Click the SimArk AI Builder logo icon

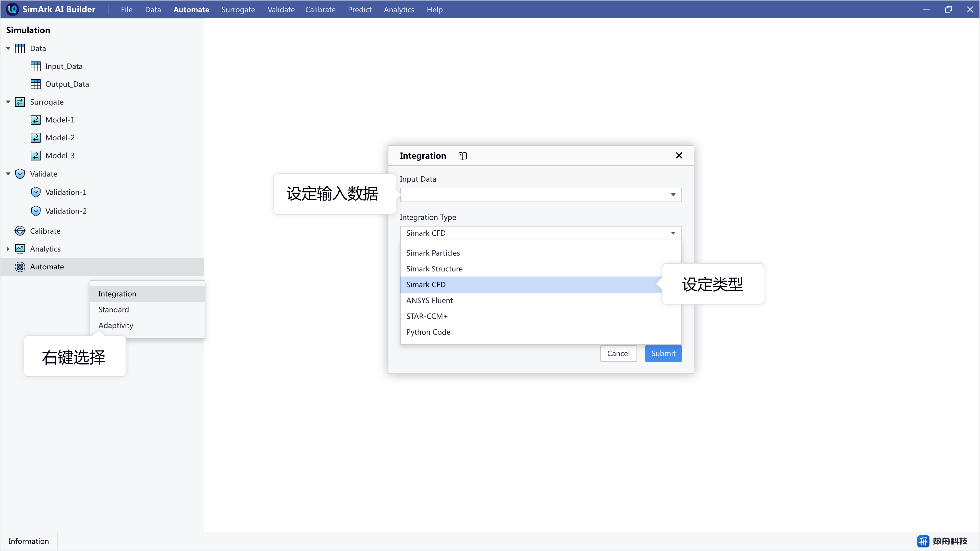13,9
